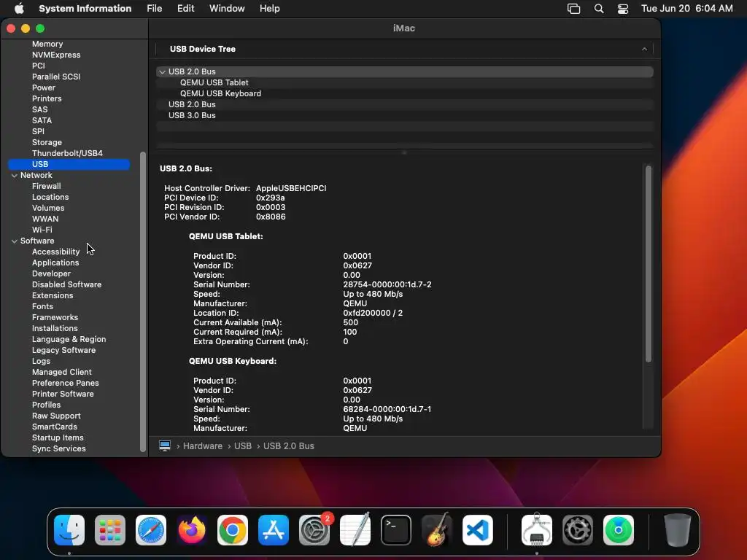Select Installations under Software
The image size is (747, 560).
55,329
